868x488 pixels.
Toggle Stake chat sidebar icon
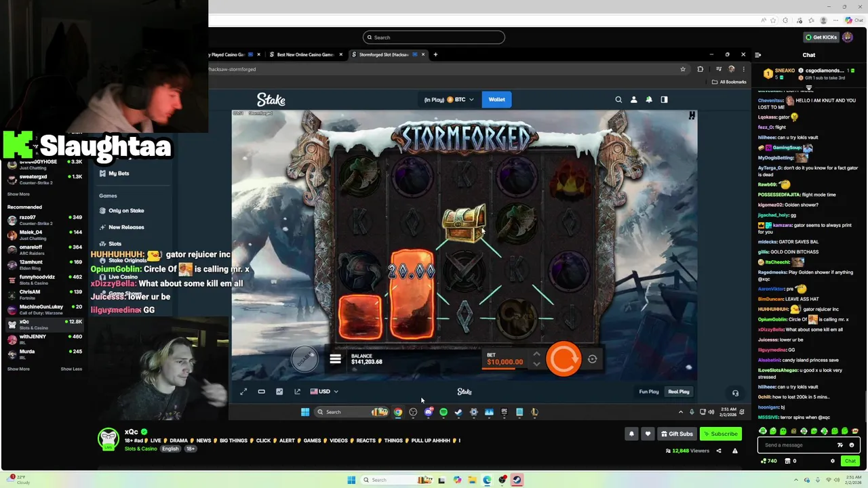[664, 100]
